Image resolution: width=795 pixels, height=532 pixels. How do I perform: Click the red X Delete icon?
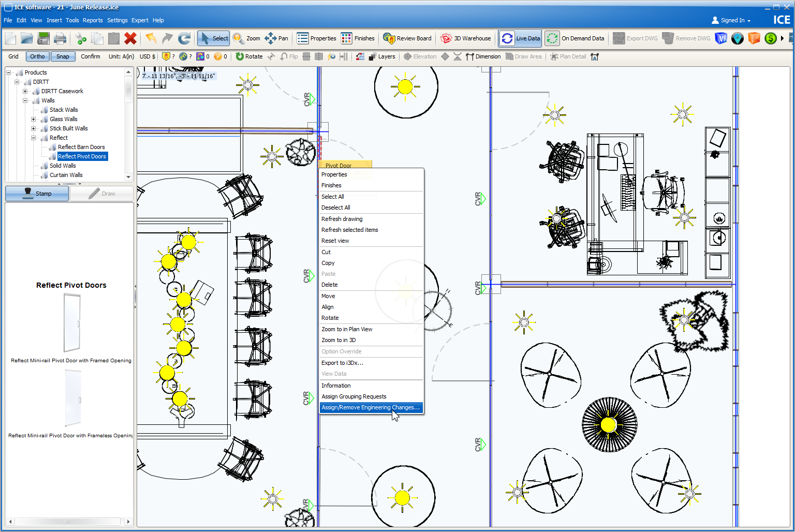click(x=130, y=38)
